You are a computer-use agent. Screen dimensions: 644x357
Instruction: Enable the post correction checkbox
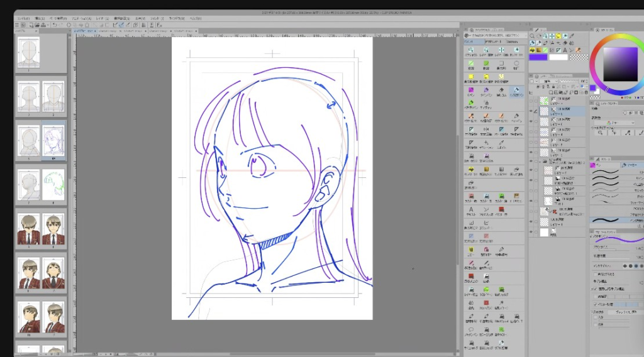click(596, 296)
